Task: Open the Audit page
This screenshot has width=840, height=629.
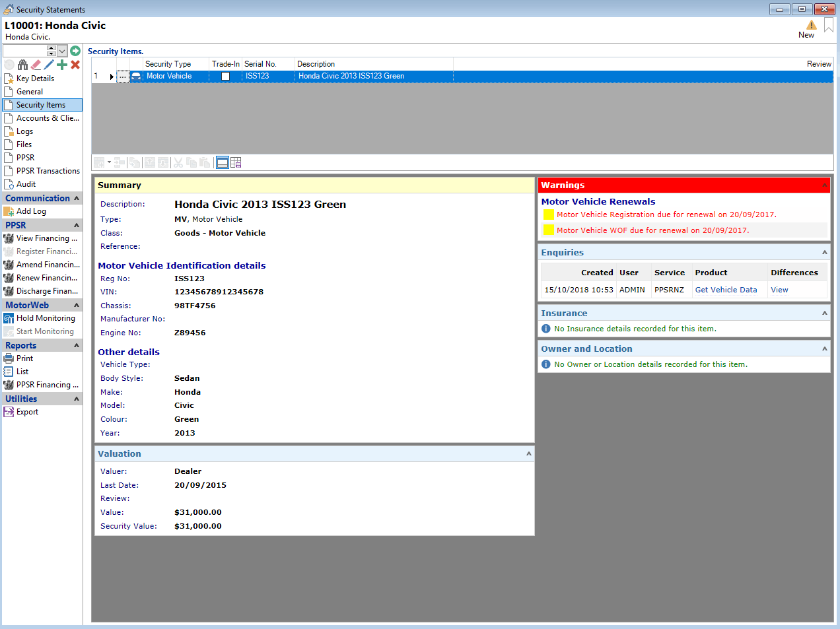Action: (x=42, y=184)
